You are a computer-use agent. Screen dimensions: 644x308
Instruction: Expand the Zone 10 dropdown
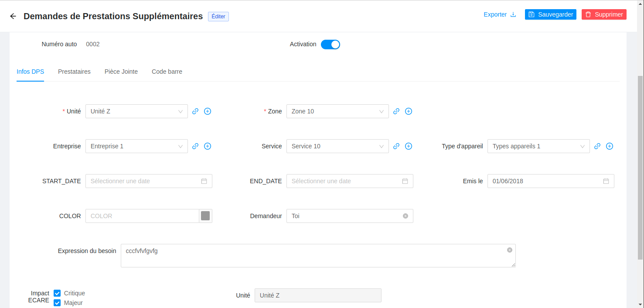(x=337, y=111)
